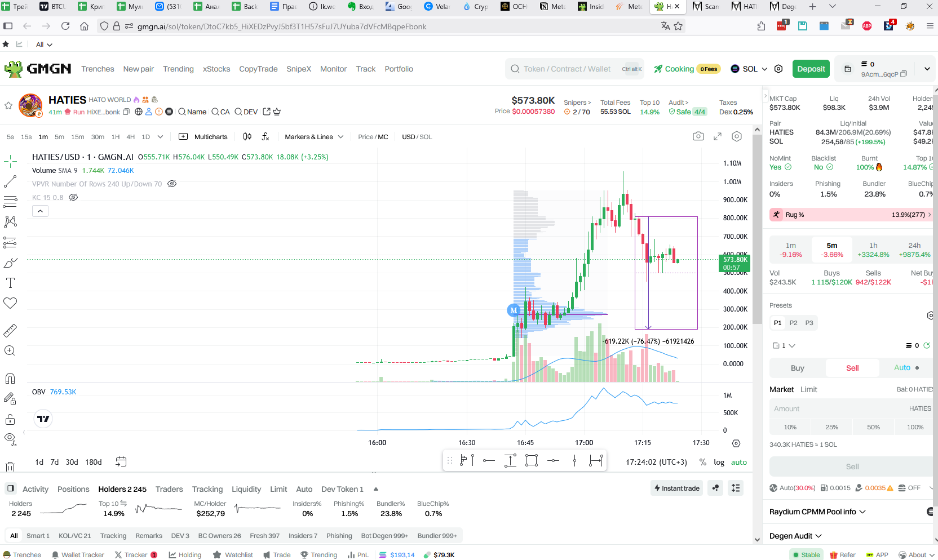Select the 5m chart timeframe
The width and height of the screenshot is (938, 560).
[59, 137]
